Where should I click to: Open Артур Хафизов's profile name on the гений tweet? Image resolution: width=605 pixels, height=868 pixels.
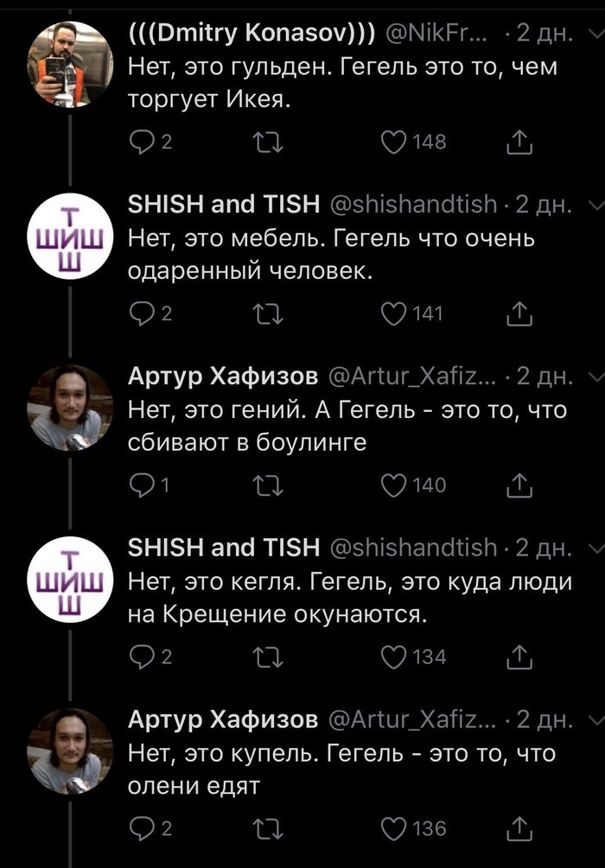[x=222, y=377]
